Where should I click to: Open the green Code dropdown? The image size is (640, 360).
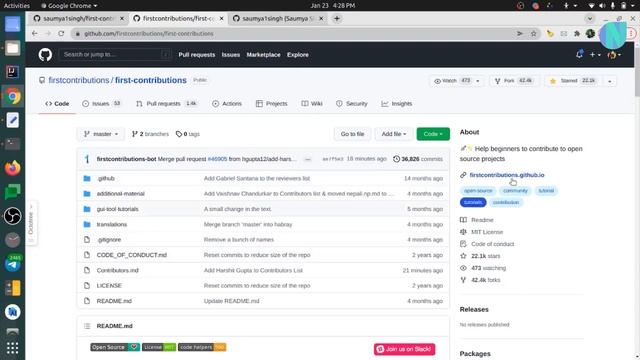[x=433, y=134]
